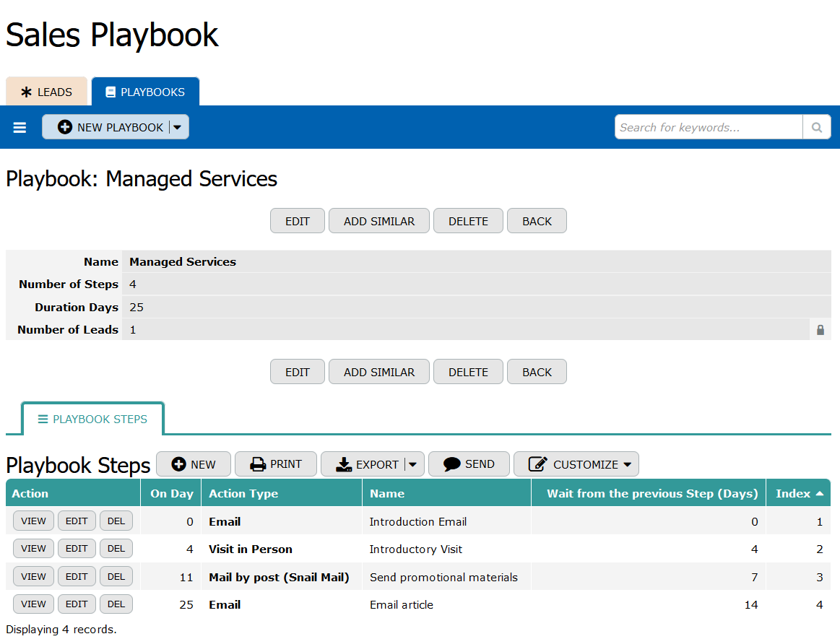Click the top Add Similar button
Screen dimensions: 840x639
(x=379, y=221)
